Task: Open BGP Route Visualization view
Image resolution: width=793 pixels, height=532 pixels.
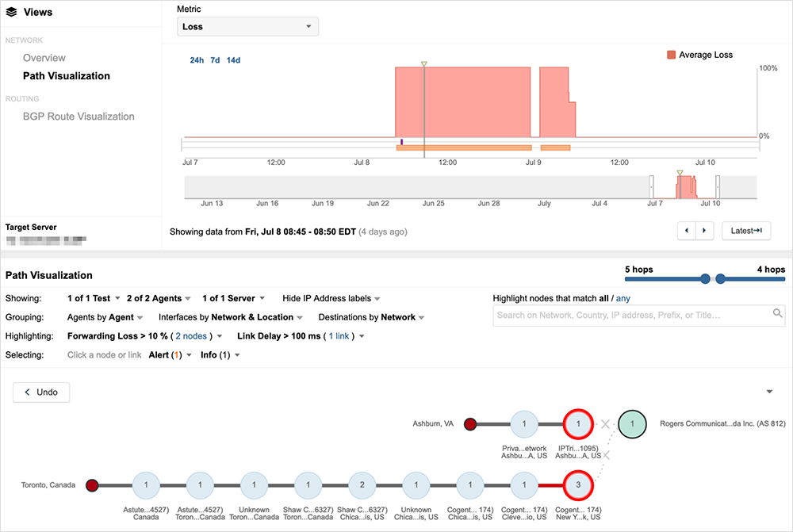Action: (x=79, y=117)
